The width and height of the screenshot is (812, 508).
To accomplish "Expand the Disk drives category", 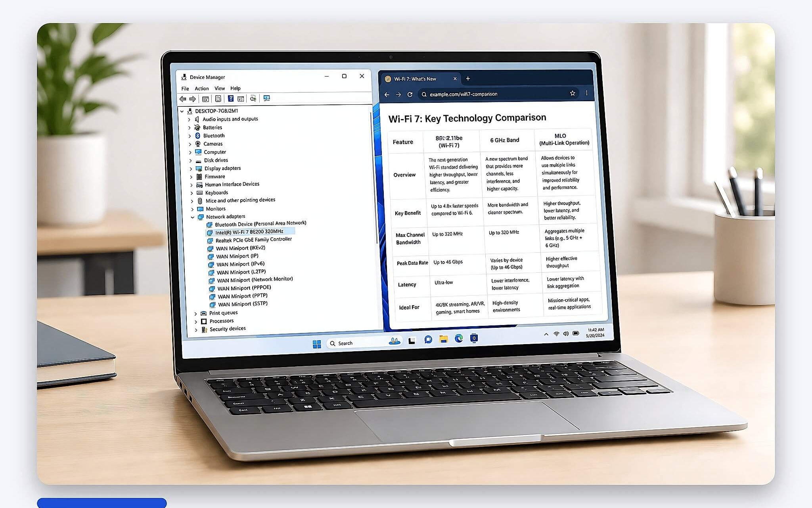I will tap(191, 161).
